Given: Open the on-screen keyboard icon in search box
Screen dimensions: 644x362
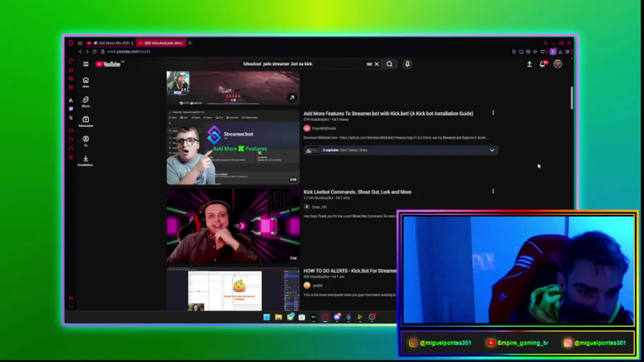Looking at the screenshot, I should point(369,64).
